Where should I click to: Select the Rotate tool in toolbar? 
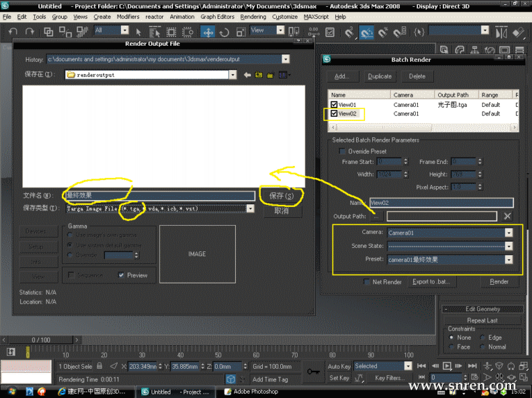coord(225,31)
